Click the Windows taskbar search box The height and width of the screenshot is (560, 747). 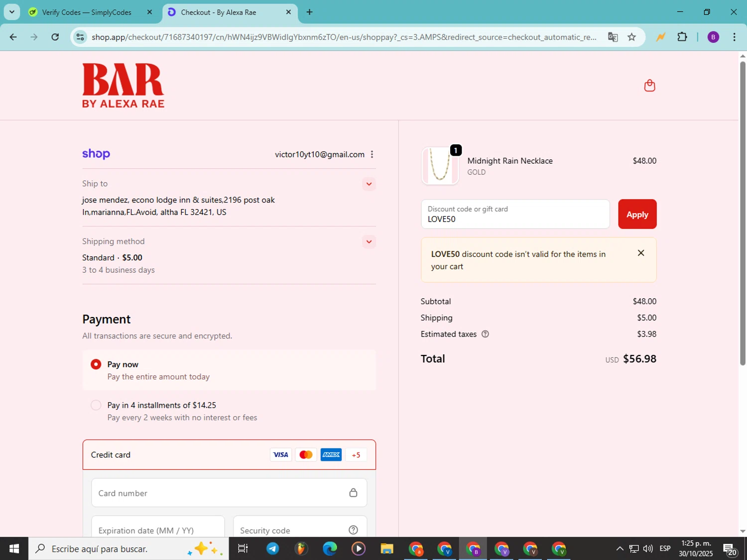[x=128, y=549]
